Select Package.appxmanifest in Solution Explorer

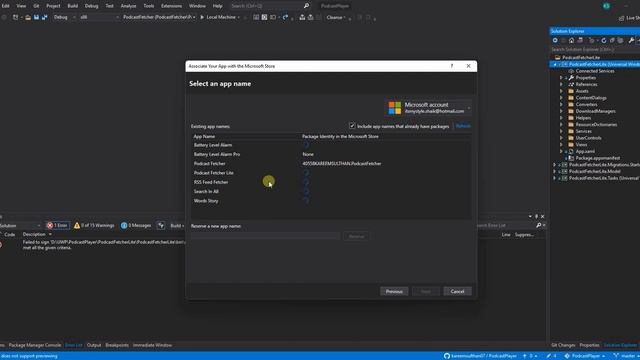click(597, 158)
